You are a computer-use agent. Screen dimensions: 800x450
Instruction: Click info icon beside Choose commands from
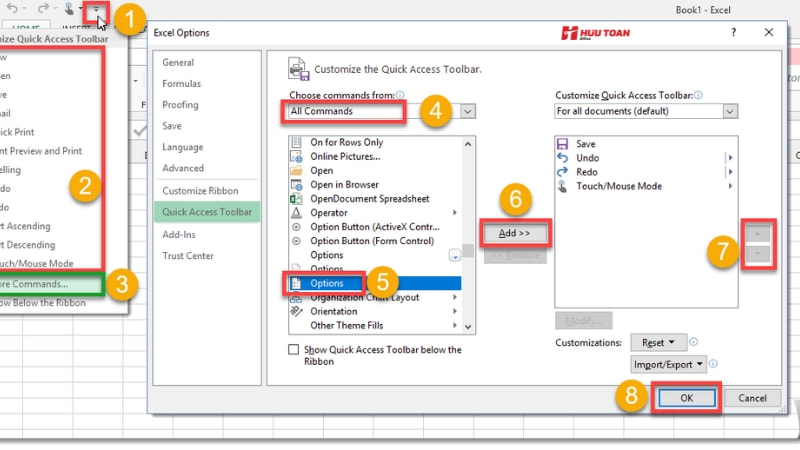pos(400,95)
